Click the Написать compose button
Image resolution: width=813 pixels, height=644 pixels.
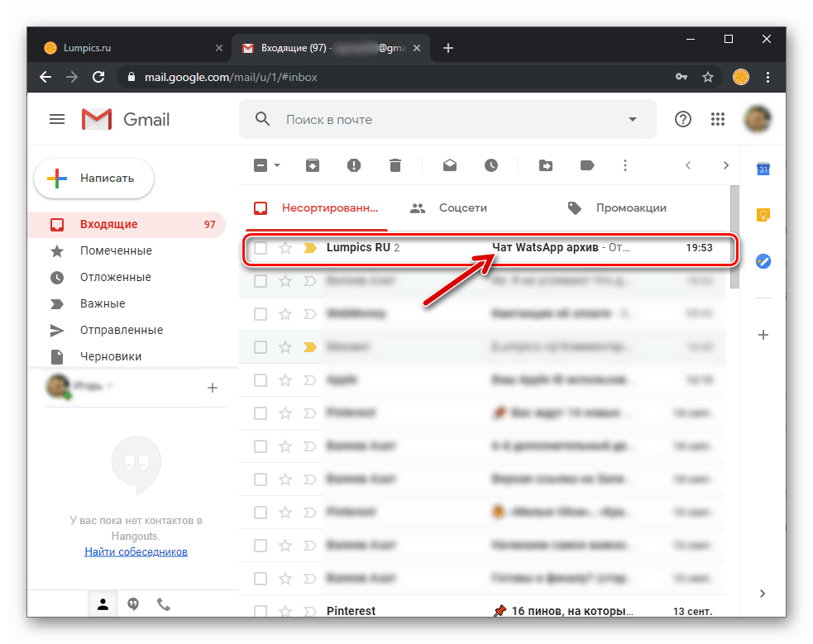[x=93, y=179]
